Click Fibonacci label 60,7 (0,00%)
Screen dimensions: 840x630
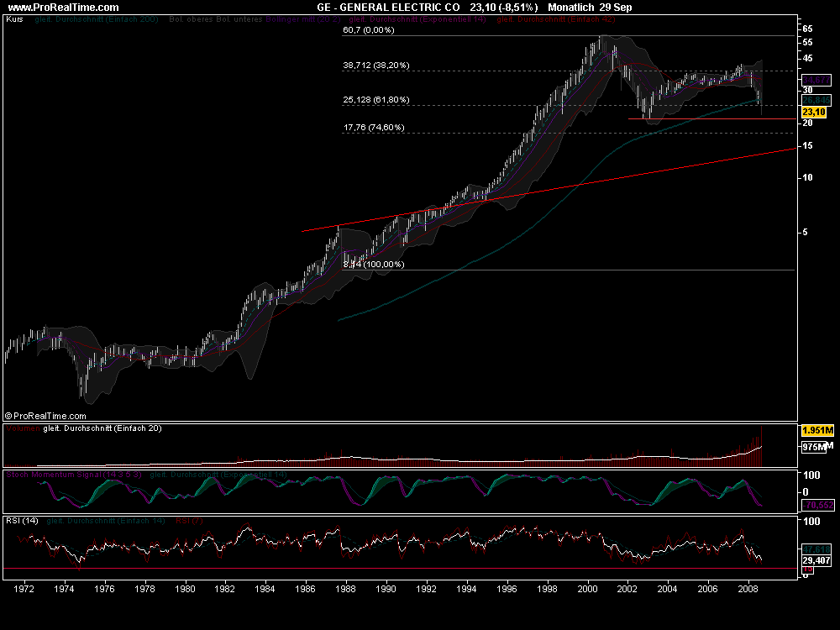369,29
